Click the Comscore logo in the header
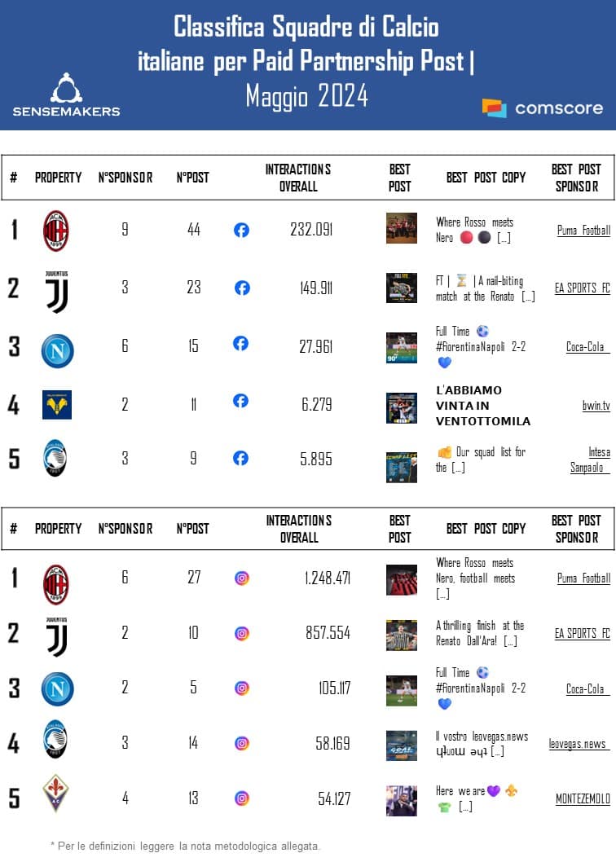 pyautogui.click(x=543, y=108)
